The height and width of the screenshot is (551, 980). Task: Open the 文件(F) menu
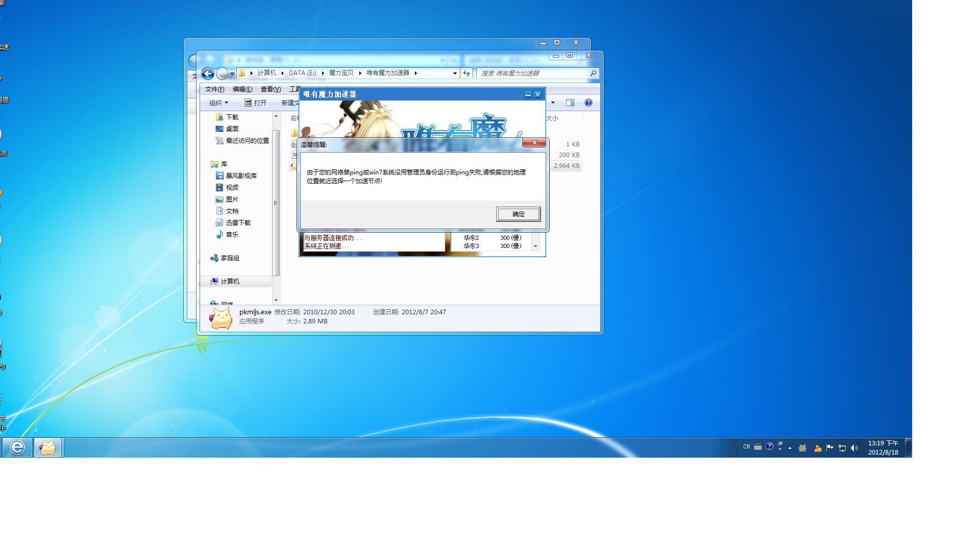[214, 89]
